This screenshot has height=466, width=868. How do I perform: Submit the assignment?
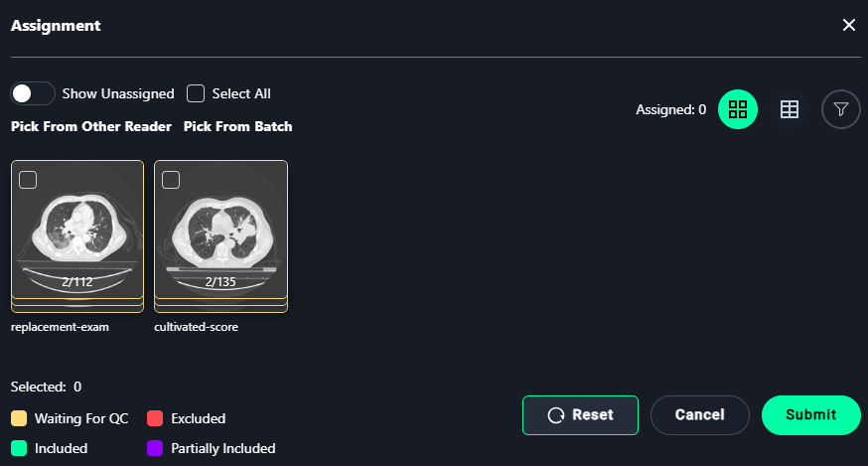(811, 415)
